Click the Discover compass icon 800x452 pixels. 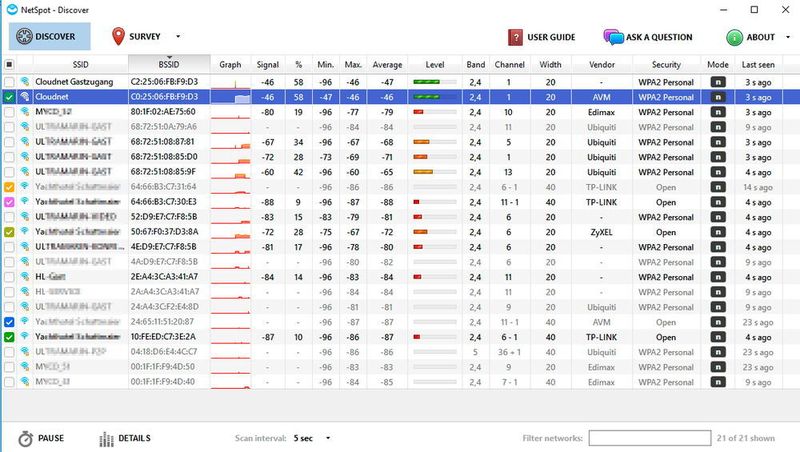tap(24, 36)
